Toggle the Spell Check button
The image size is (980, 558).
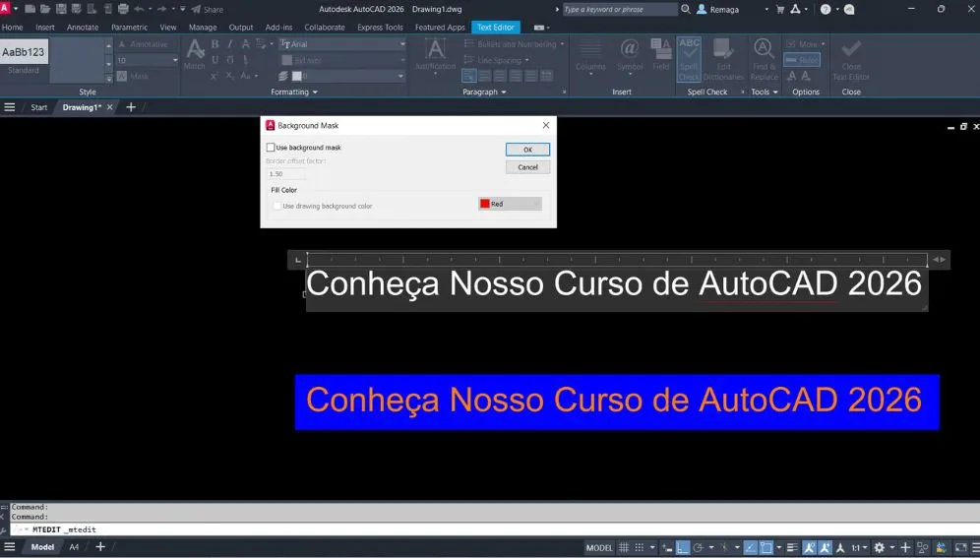coord(689,59)
